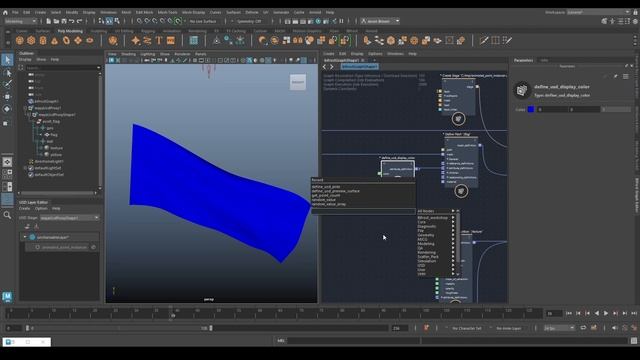Toggle mute icon on USD sublayer row
640x360 pixels.
(93, 247)
